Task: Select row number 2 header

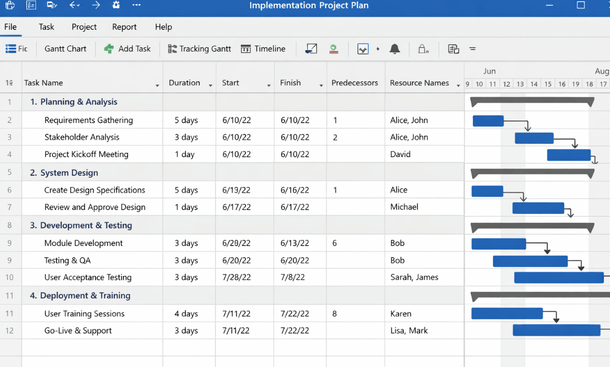Action: click(10, 120)
